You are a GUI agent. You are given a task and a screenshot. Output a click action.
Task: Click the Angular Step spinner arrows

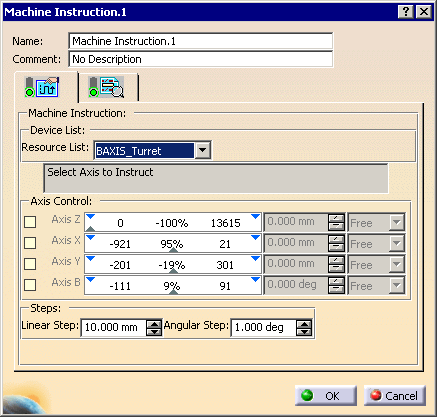tap(304, 327)
